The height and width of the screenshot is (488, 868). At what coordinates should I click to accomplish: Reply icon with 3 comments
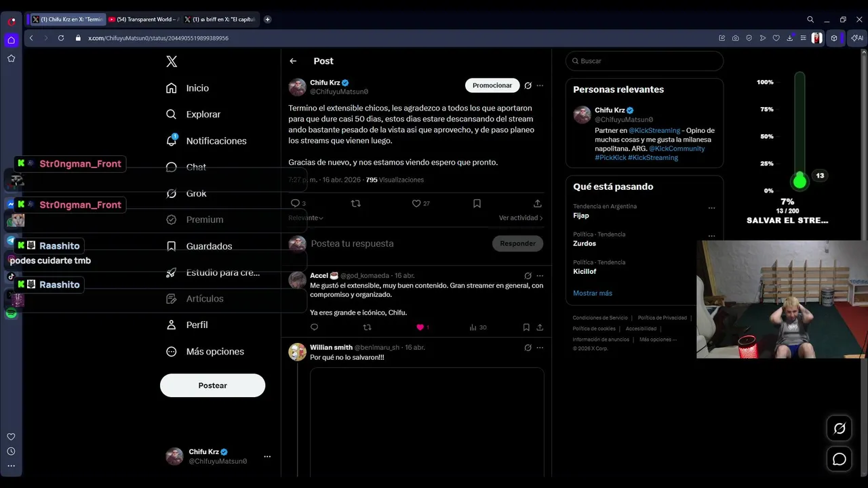point(298,203)
